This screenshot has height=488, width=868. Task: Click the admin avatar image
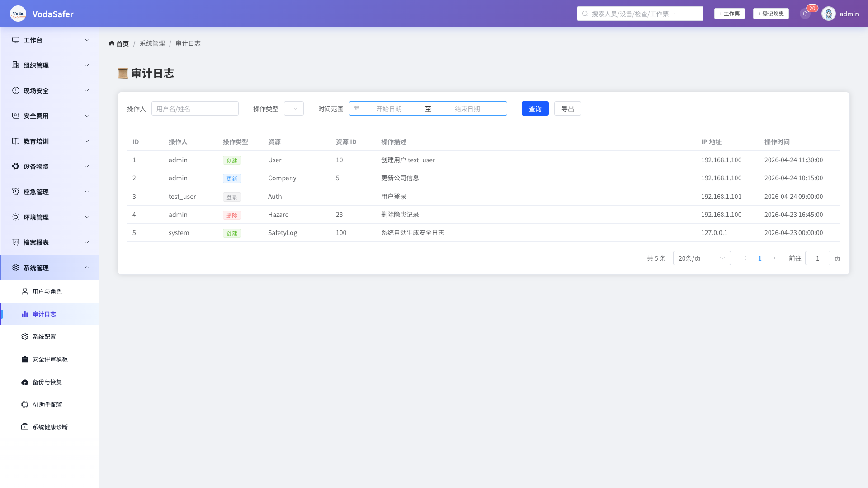click(829, 14)
